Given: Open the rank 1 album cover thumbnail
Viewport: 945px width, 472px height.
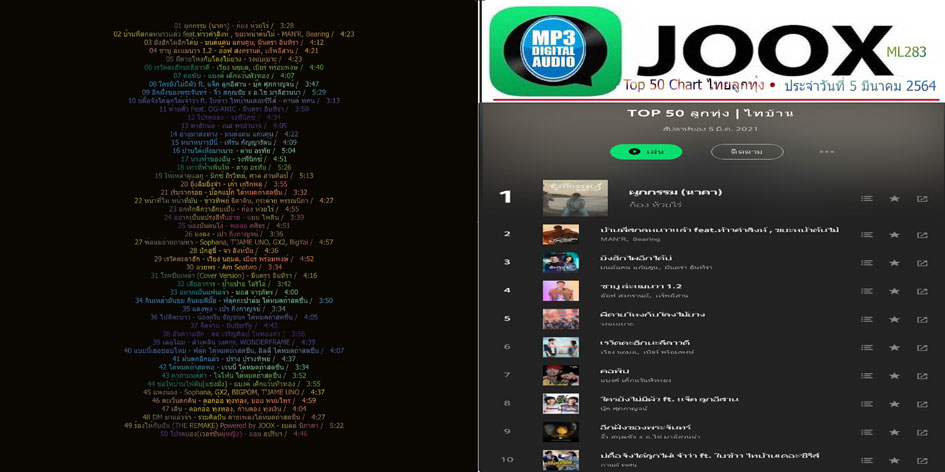Looking at the screenshot, I should pyautogui.click(x=575, y=198).
